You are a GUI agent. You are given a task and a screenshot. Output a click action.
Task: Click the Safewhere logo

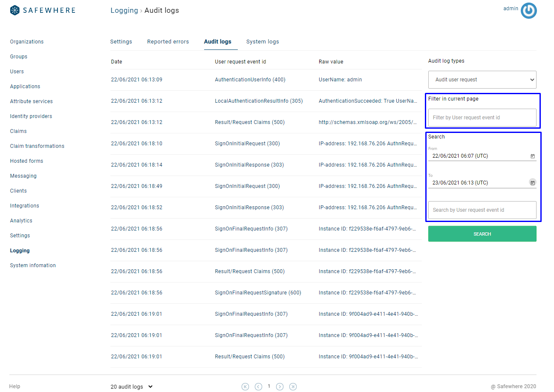pos(43,10)
